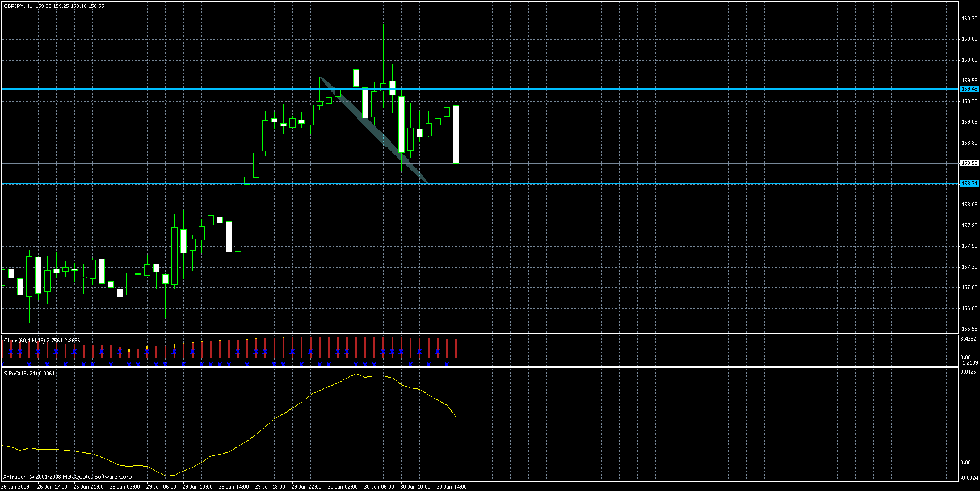The image size is (980, 491).
Task: Click the 29 Jun 10:00 time label
Action: [197, 487]
